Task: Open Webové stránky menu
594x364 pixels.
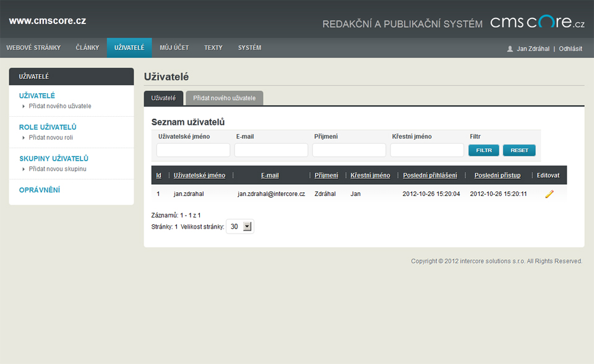Action: pos(33,48)
